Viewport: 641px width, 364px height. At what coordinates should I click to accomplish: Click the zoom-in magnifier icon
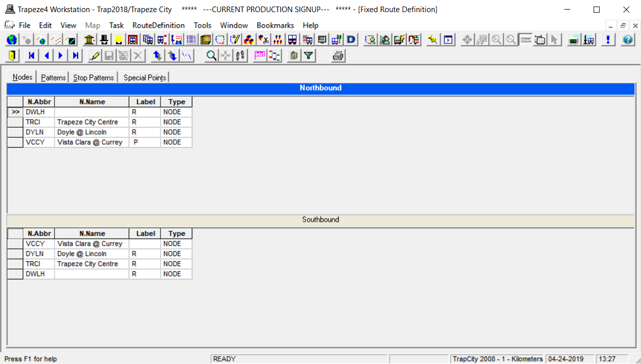coord(496,39)
